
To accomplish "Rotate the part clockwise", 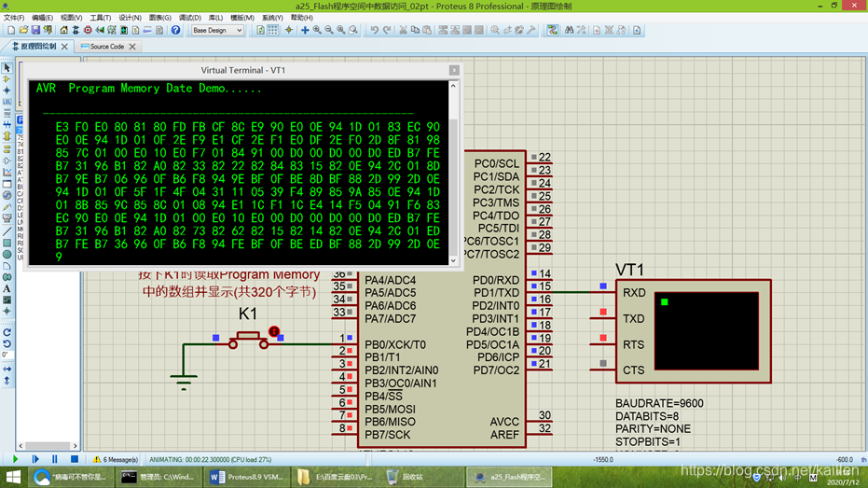I will [7, 332].
